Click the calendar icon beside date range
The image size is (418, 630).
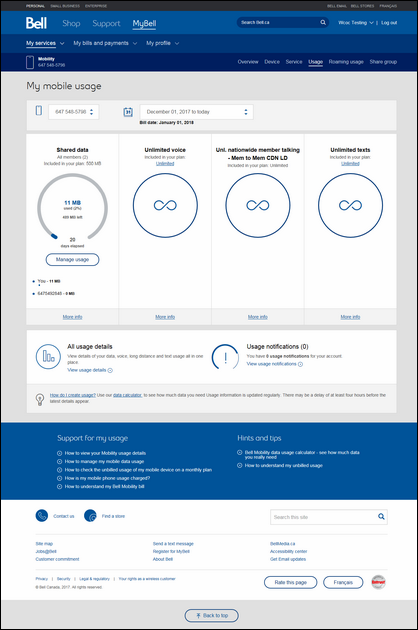click(x=128, y=112)
